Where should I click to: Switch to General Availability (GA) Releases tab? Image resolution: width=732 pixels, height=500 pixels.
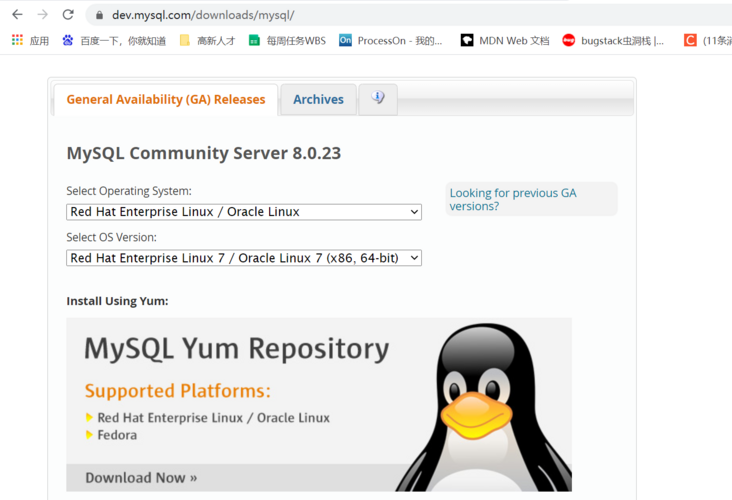(166, 99)
